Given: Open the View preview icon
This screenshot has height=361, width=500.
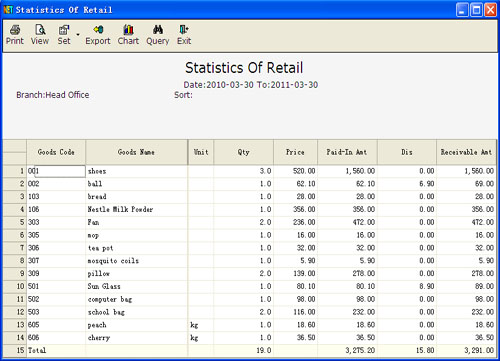Looking at the screenshot, I should coord(40,30).
